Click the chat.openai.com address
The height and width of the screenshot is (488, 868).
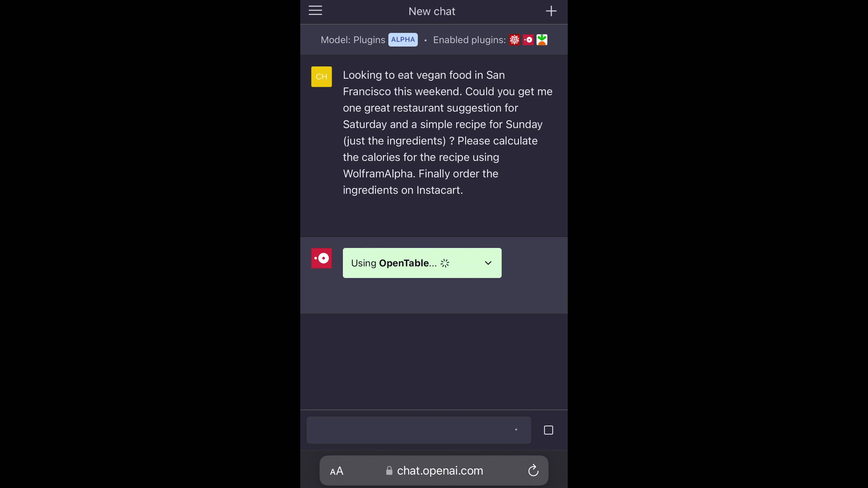[x=440, y=470]
